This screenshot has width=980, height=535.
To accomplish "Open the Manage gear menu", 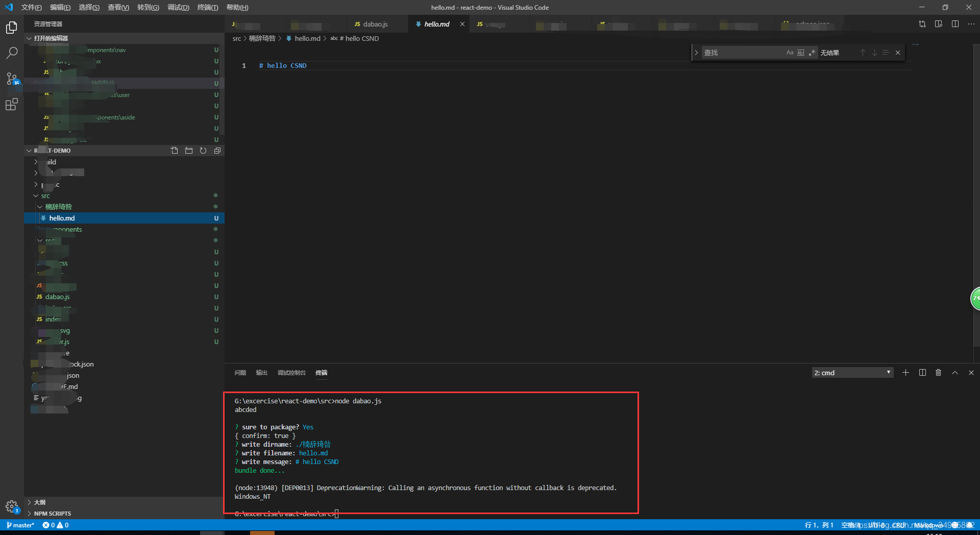I will (11, 506).
